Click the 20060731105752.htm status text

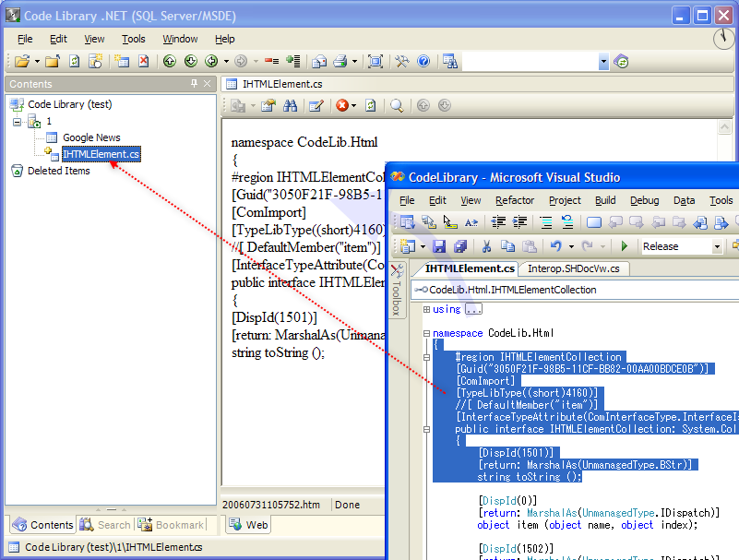click(271, 505)
